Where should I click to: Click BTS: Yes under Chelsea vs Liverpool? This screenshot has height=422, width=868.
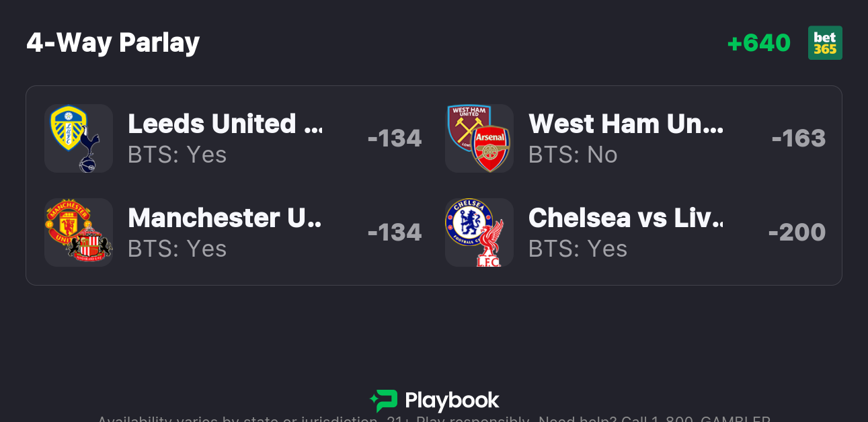(578, 249)
